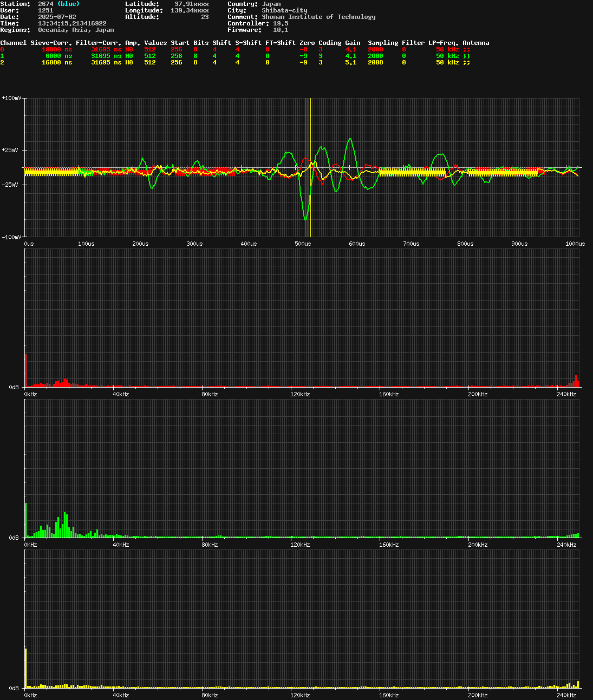This screenshot has height=700, width=593.
Task: Click the "500us" time axis label
Action: click(303, 244)
